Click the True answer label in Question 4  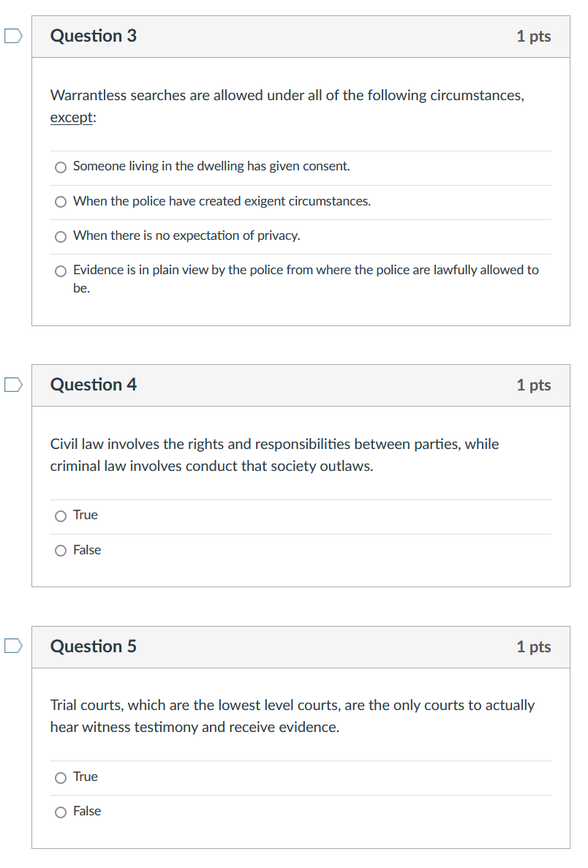click(x=86, y=515)
